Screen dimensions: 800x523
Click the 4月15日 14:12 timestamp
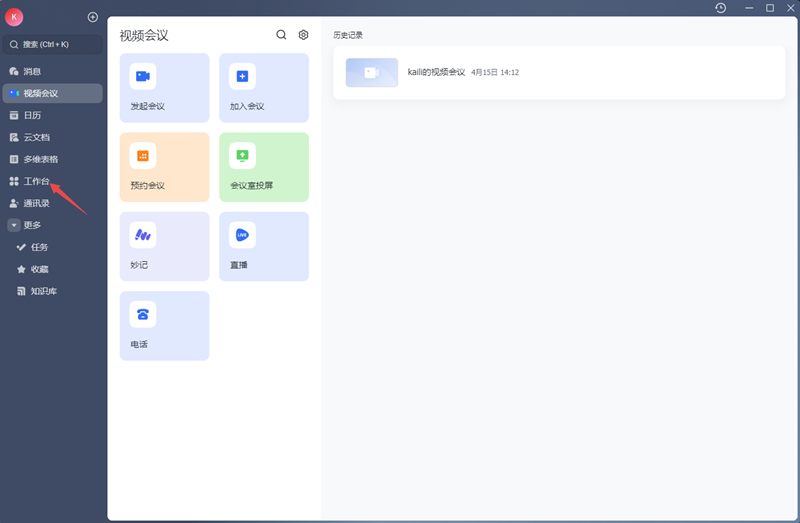pos(495,72)
